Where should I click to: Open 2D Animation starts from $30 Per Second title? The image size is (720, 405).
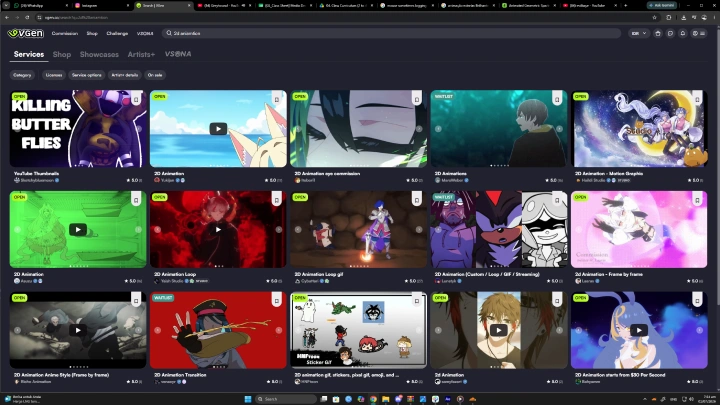(620, 375)
